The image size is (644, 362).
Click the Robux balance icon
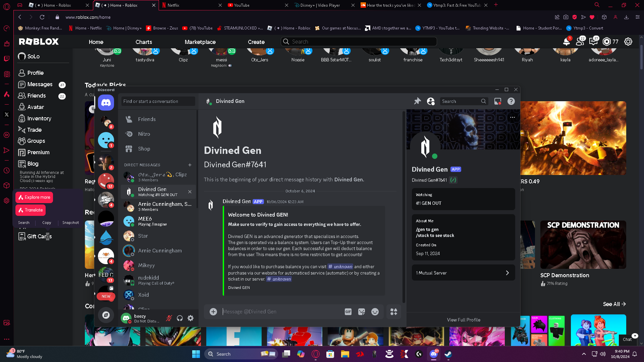[607, 42]
